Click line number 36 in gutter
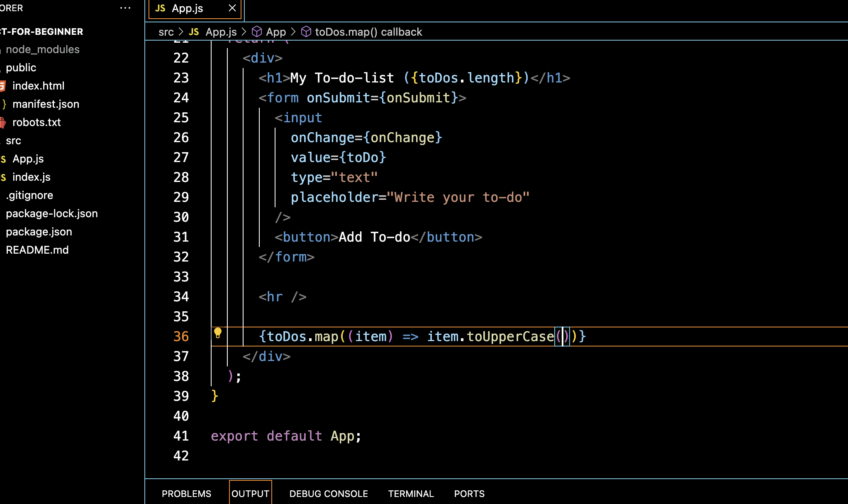Image resolution: width=848 pixels, height=504 pixels. click(x=181, y=336)
